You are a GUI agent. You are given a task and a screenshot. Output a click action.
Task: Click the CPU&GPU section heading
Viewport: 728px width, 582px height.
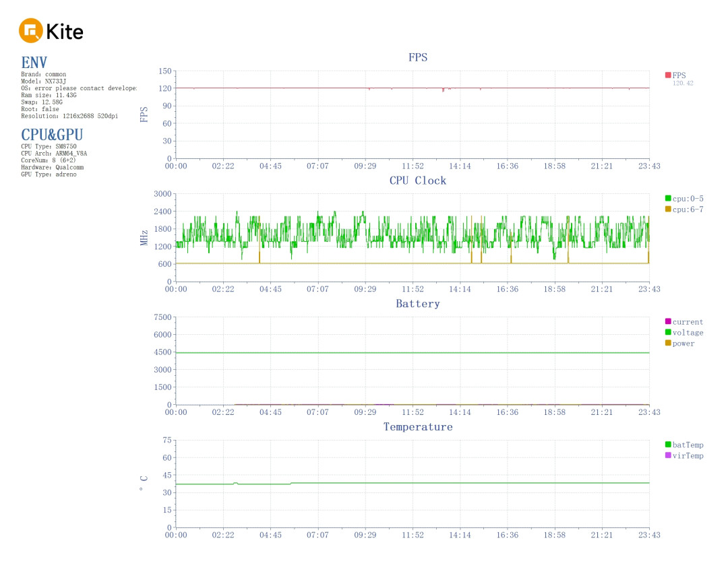(x=52, y=135)
